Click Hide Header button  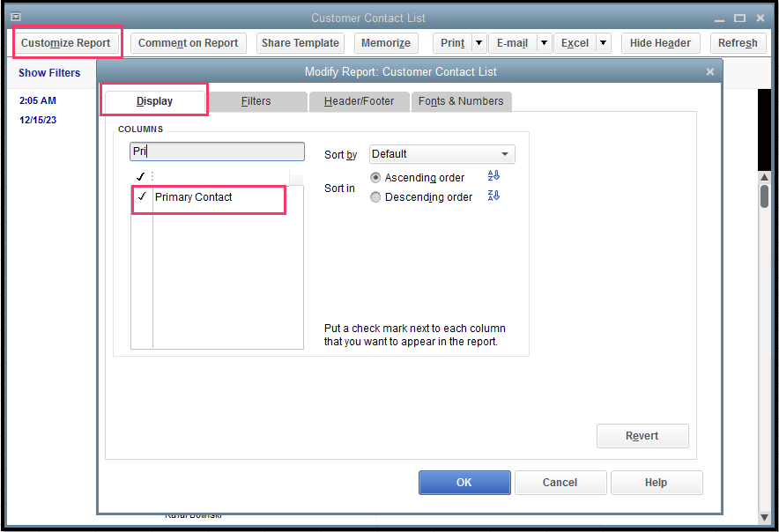(660, 43)
